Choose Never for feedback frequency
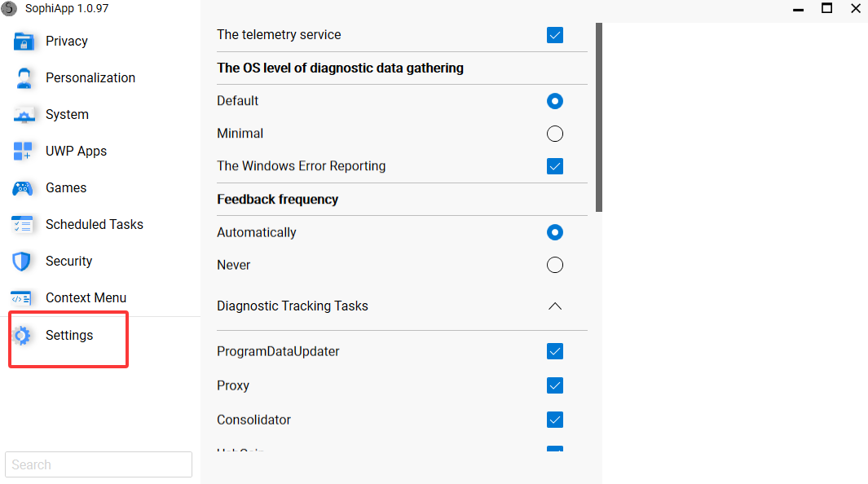Image resolution: width=868 pixels, height=484 pixels. point(555,265)
